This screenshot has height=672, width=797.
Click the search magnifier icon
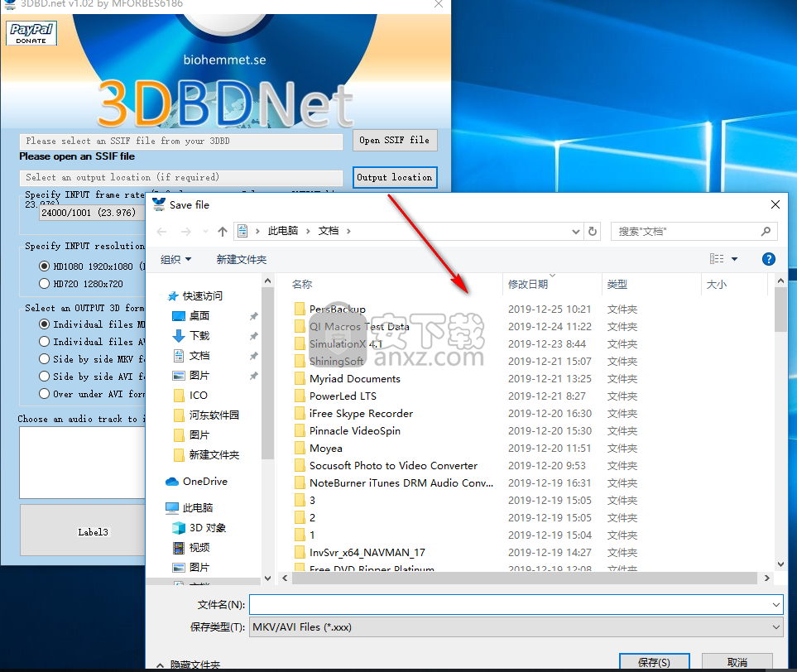[766, 232]
